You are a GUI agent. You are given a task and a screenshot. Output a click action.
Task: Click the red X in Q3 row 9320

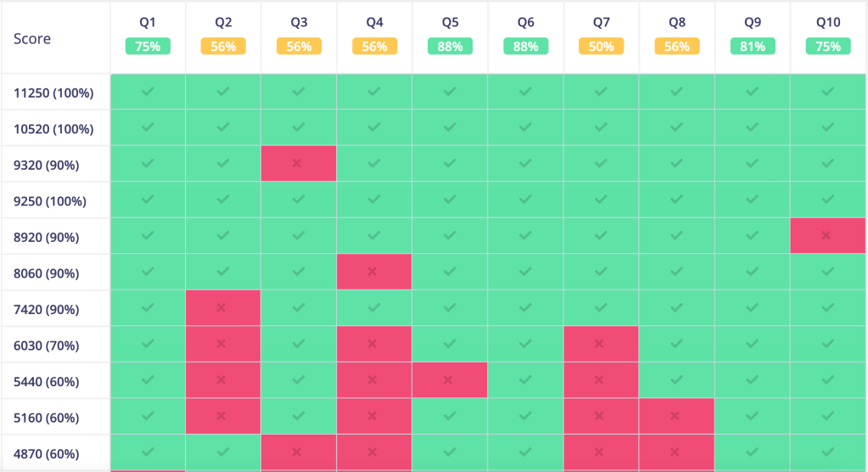click(298, 163)
